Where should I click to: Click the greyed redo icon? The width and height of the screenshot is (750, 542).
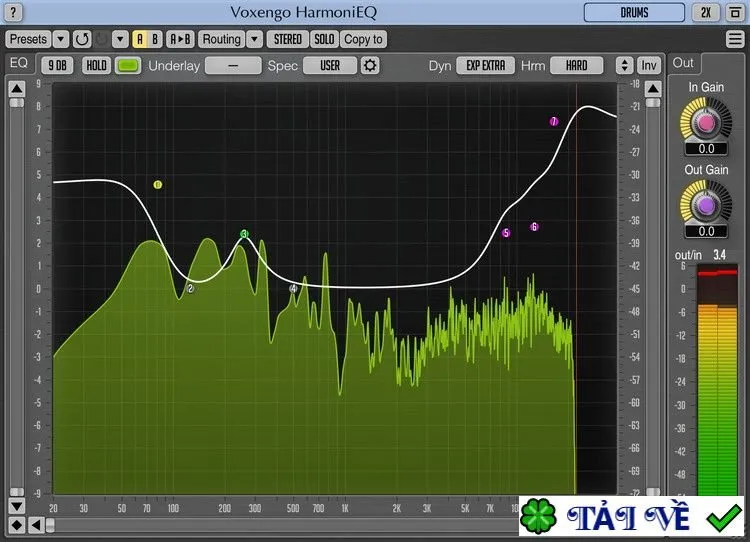click(101, 39)
